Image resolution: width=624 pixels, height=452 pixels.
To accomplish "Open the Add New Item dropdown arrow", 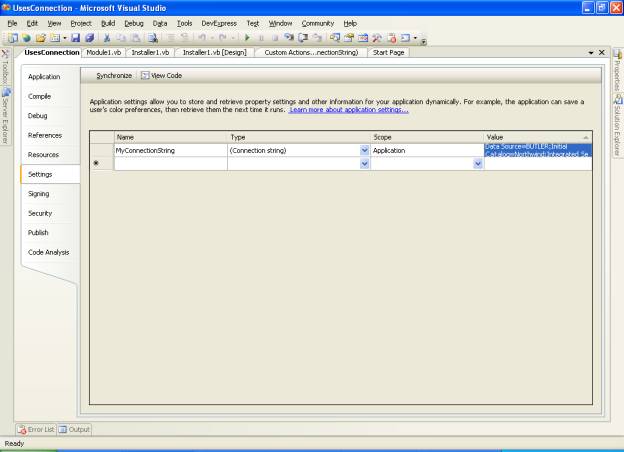I will [64, 38].
